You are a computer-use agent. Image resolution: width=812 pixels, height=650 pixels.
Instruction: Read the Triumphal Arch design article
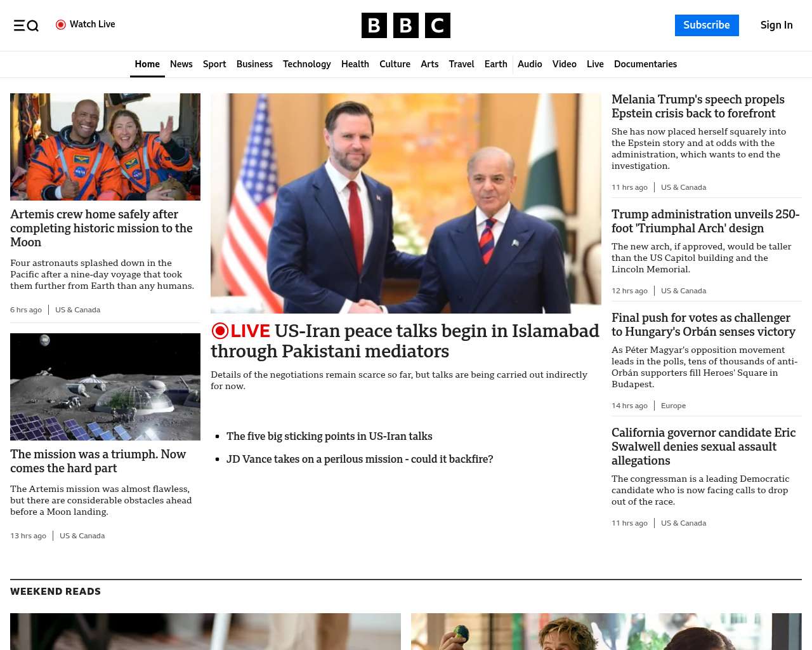[705, 222]
